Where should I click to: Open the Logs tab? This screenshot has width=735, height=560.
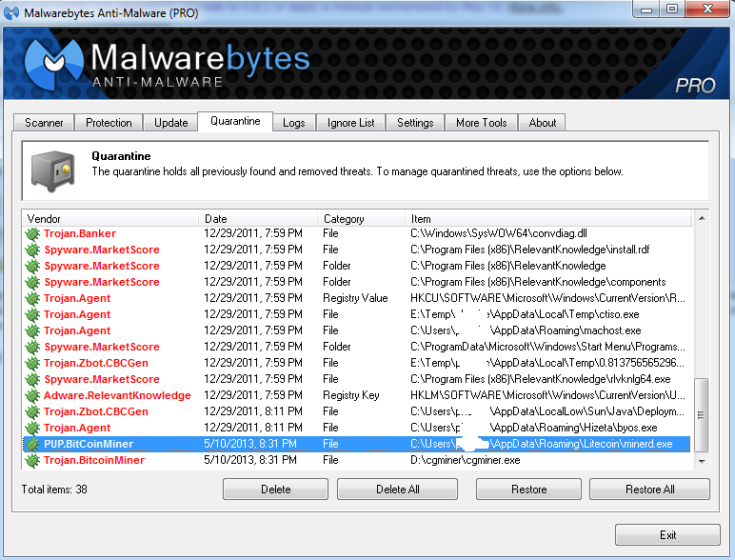tap(294, 123)
